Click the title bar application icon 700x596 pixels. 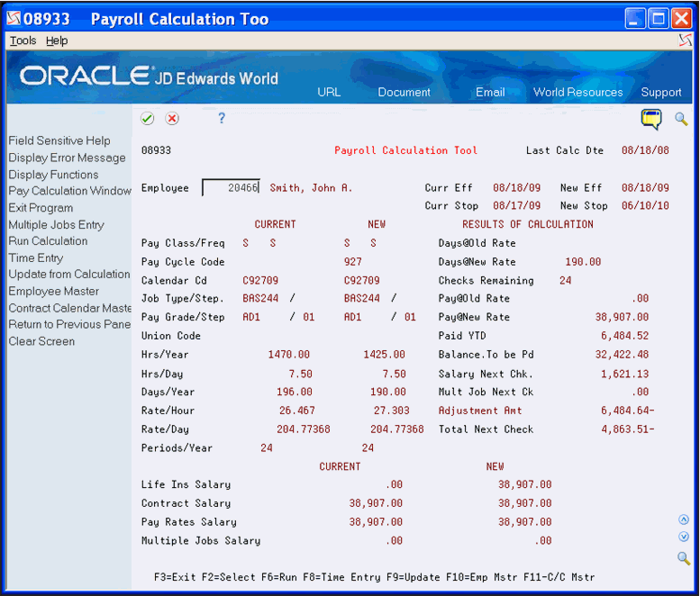click(14, 19)
